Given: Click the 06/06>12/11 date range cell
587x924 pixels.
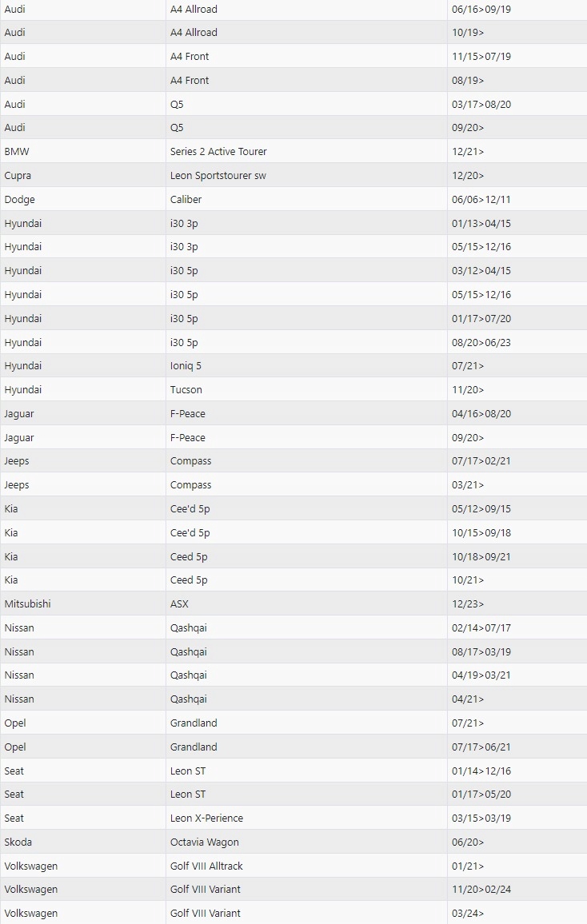Looking at the screenshot, I should 481,200.
